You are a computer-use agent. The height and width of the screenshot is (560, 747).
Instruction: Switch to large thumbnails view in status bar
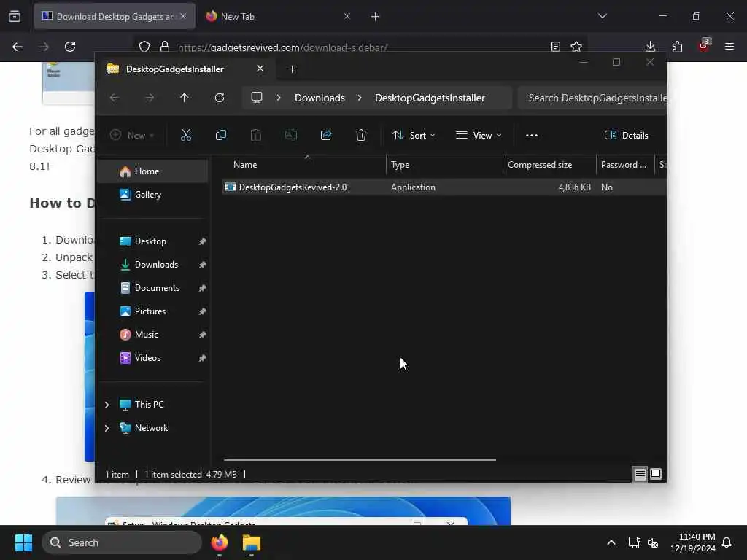point(656,474)
